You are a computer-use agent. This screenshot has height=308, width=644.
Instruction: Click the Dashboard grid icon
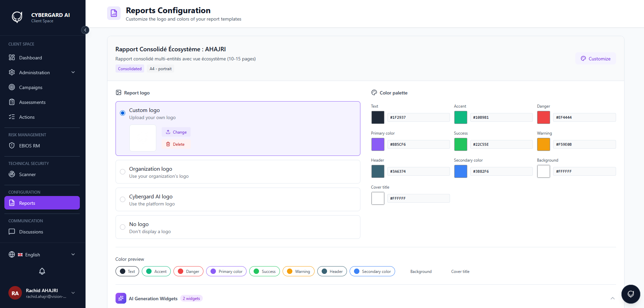(12, 57)
